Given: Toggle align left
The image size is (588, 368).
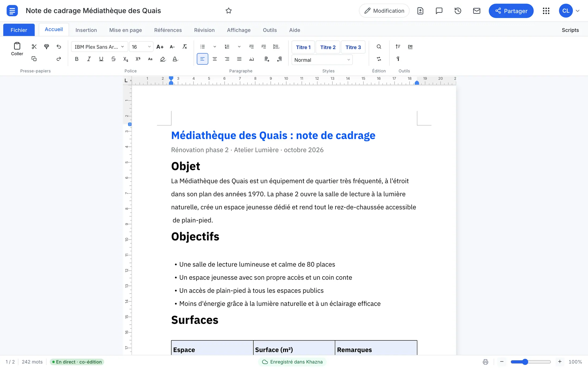Looking at the screenshot, I should pos(202,59).
